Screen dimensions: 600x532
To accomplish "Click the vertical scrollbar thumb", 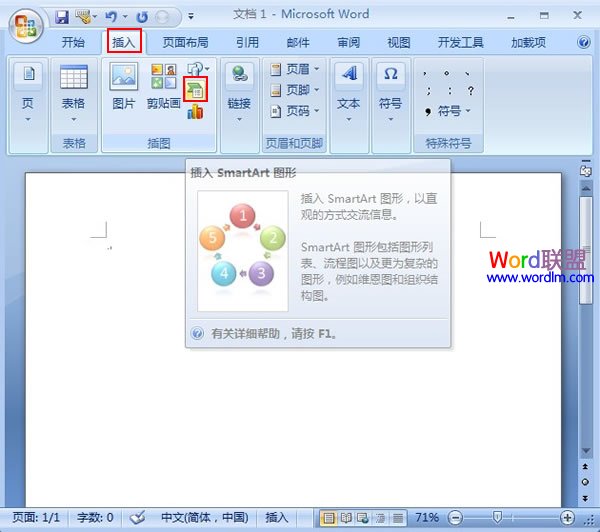I will [x=585, y=251].
